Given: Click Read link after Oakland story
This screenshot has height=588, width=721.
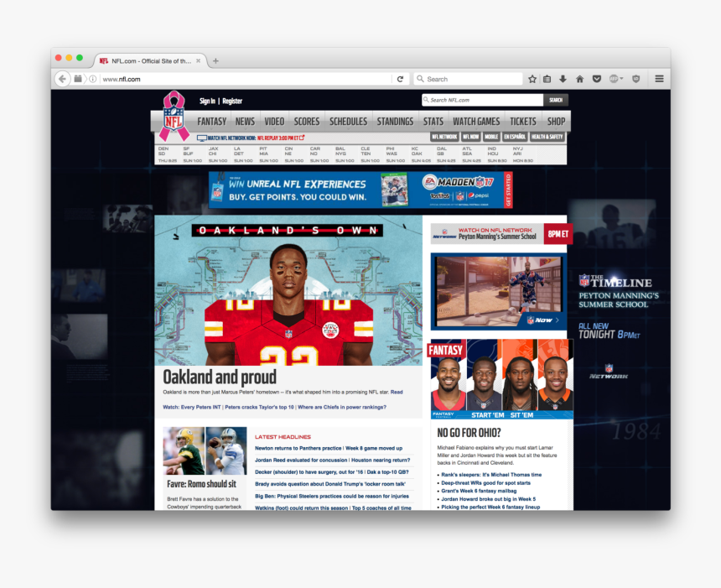Looking at the screenshot, I should pyautogui.click(x=397, y=392).
